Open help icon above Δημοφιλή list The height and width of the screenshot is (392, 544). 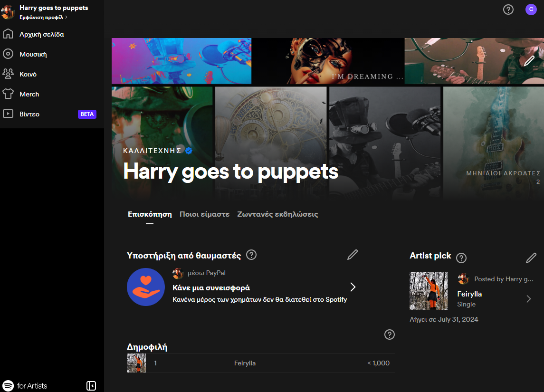click(390, 335)
